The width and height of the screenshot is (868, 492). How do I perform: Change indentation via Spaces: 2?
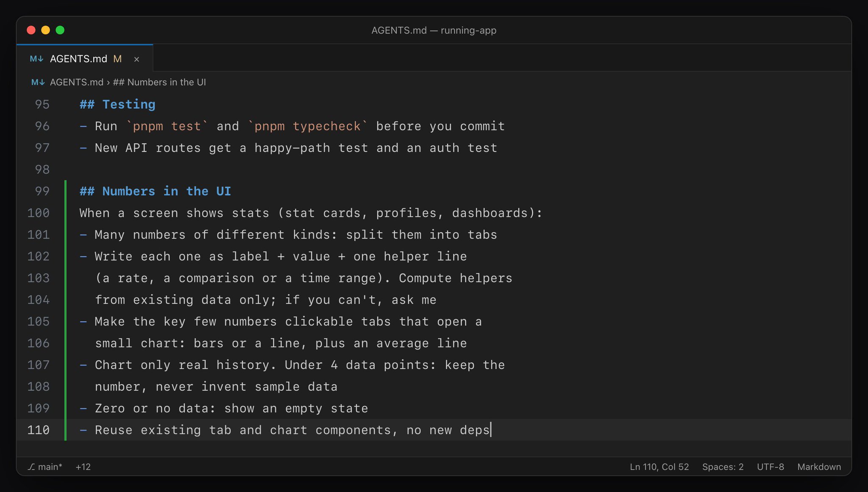click(x=723, y=467)
